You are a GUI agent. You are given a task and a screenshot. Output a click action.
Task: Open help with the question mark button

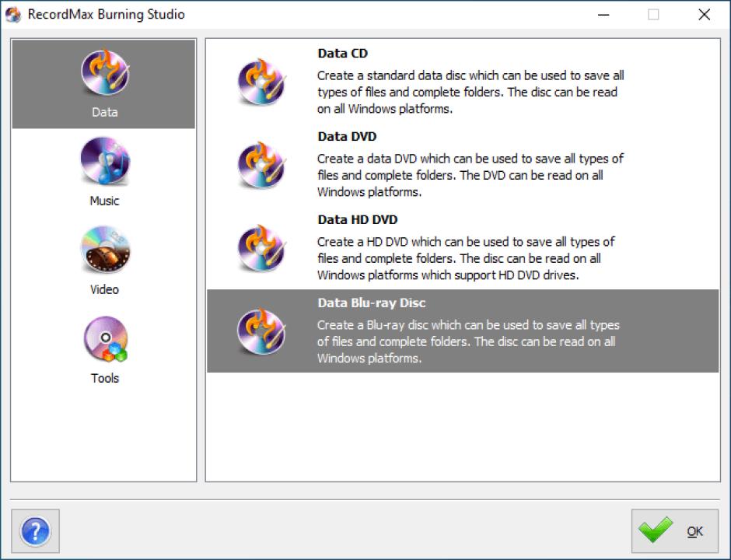[36, 530]
